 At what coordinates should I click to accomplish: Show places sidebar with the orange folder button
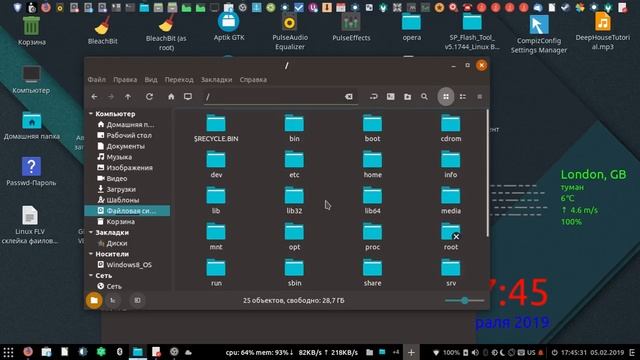point(94,300)
